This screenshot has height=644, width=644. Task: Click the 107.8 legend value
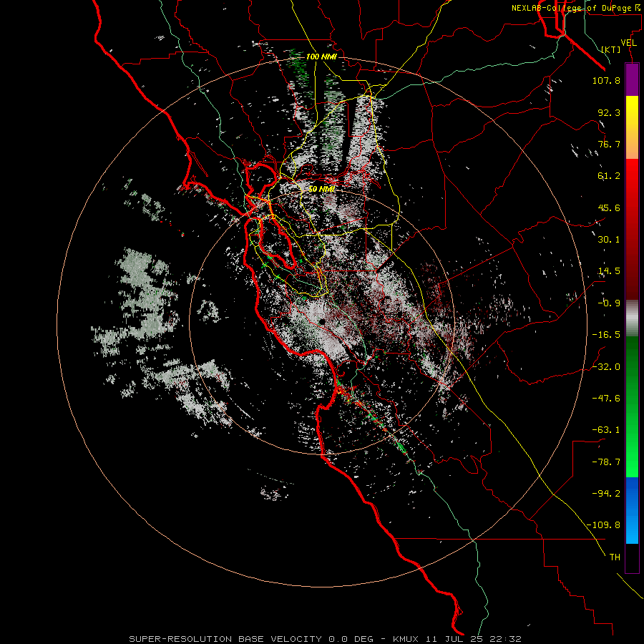pos(606,80)
